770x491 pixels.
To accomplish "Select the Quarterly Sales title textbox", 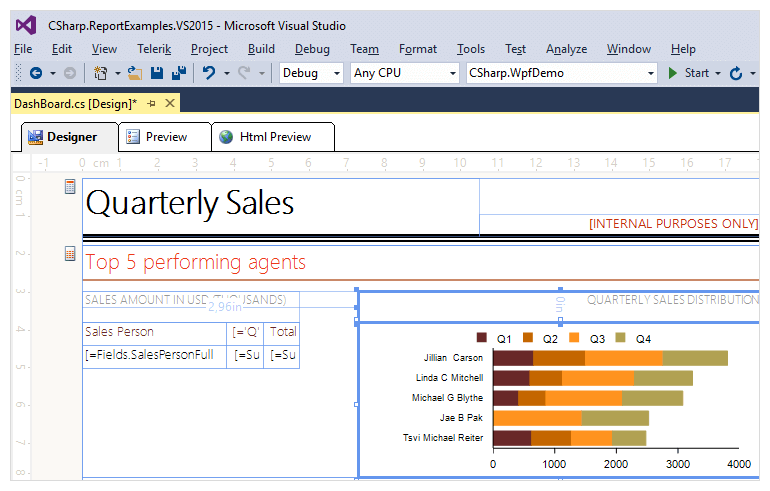I will (281, 207).
